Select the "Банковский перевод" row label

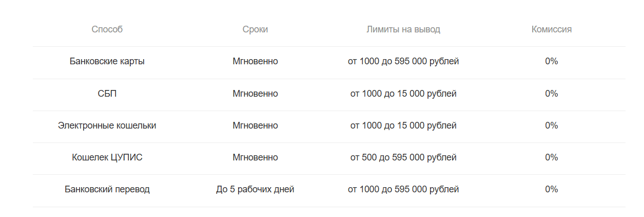coord(107,189)
